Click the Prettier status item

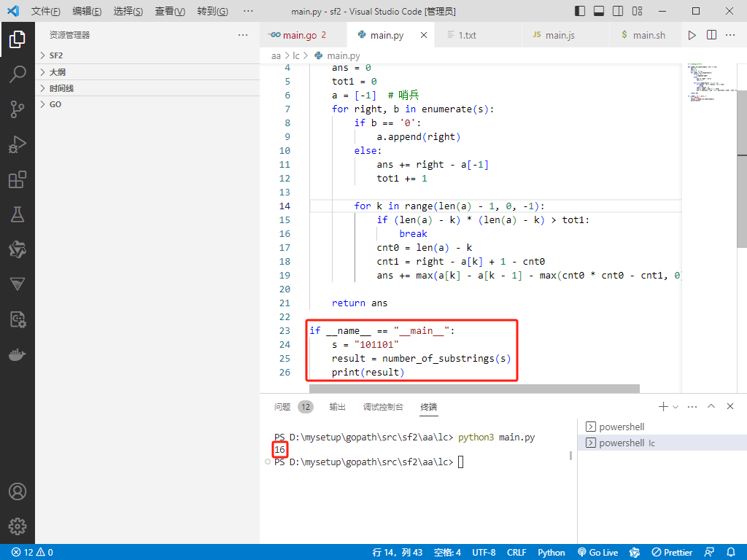tap(672, 553)
